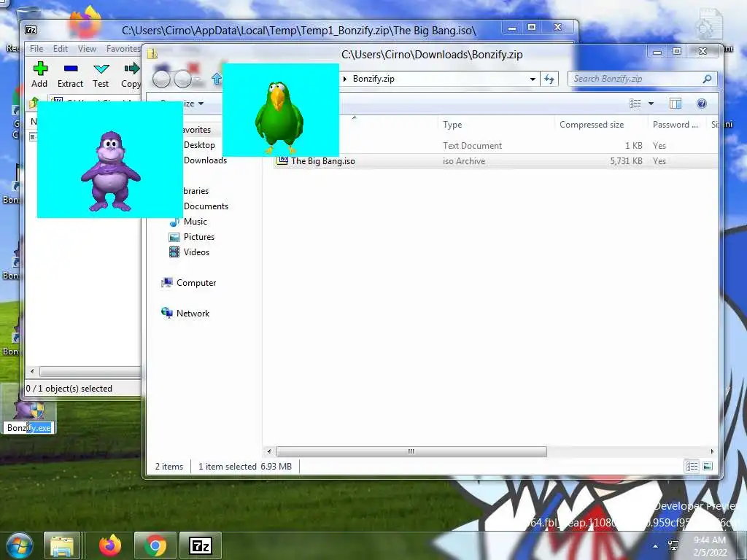Viewport: 747px width, 560px height.
Task: Open the change view dropdown arrow
Action: pyautogui.click(x=651, y=104)
